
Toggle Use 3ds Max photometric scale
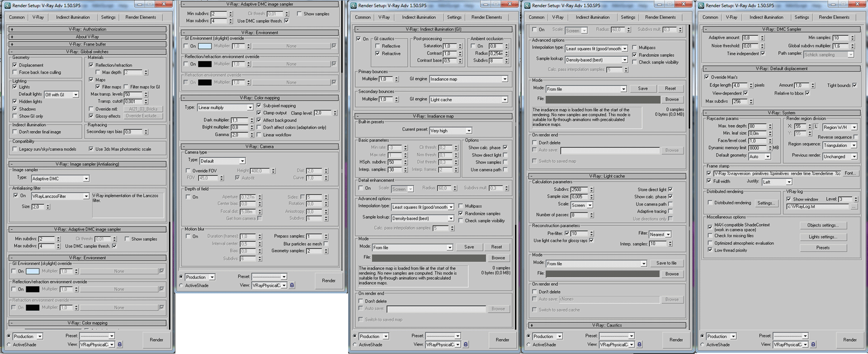(91, 149)
